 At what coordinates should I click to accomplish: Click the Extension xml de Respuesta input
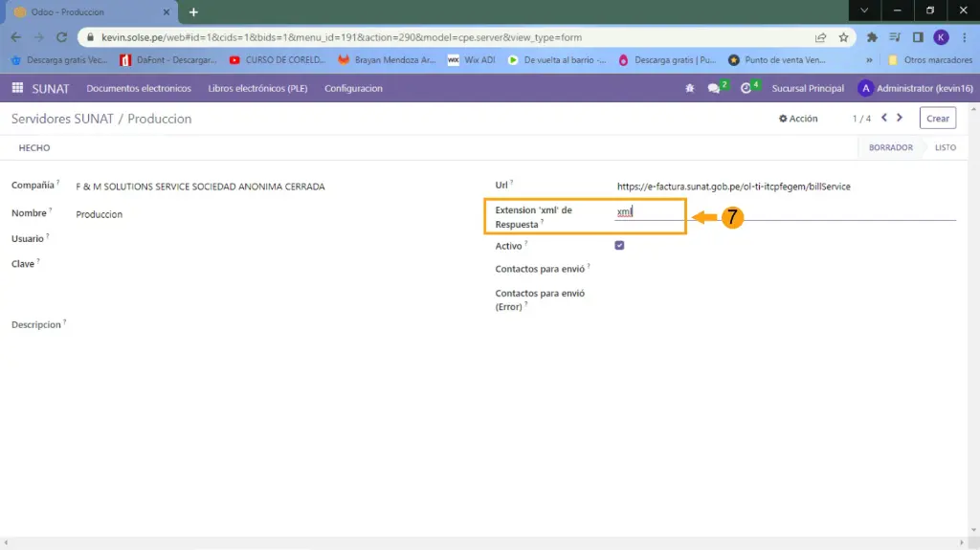tap(785, 212)
